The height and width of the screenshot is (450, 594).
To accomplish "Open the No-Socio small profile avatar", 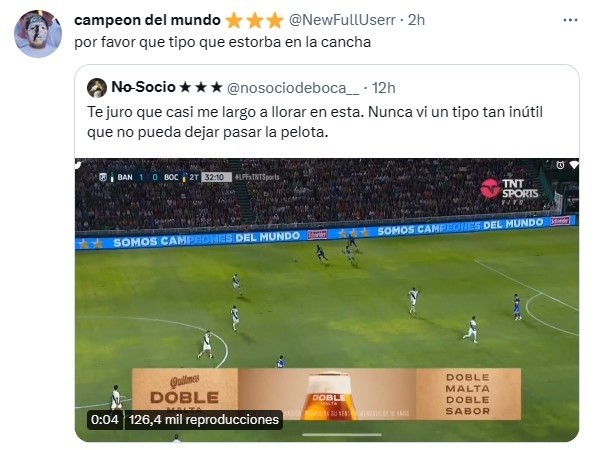I will (x=97, y=88).
